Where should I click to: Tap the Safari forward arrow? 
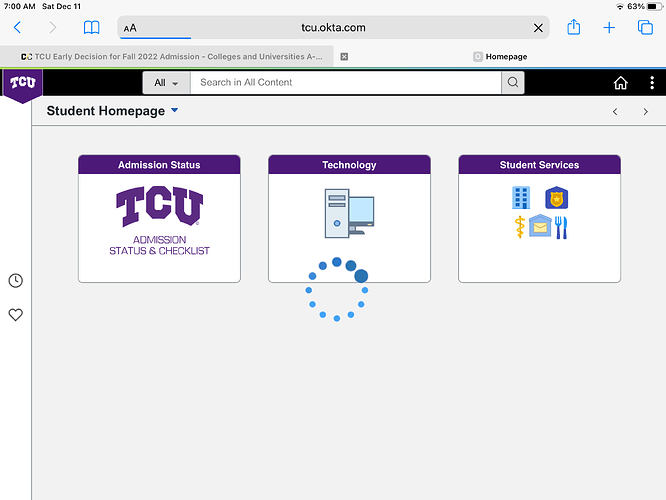point(53,28)
